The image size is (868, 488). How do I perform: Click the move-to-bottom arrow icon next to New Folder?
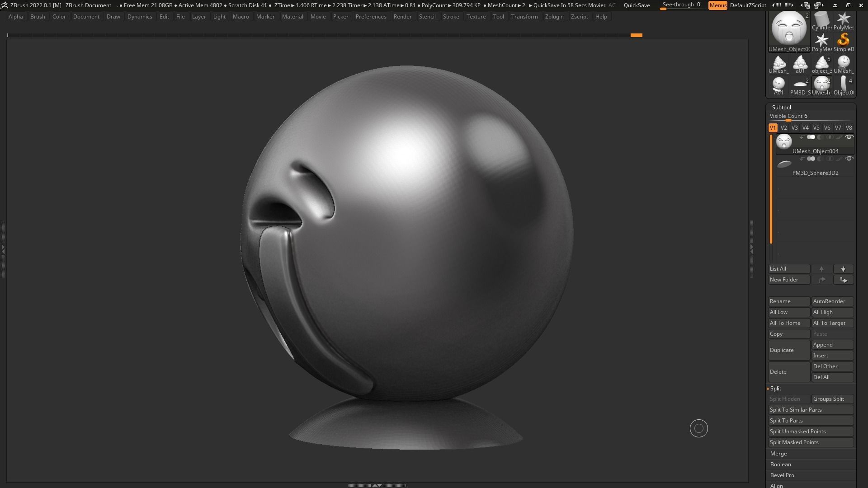click(843, 280)
